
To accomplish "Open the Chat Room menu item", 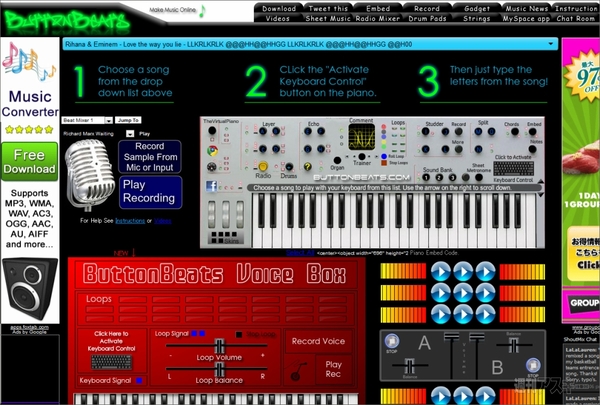I will coord(575,18).
